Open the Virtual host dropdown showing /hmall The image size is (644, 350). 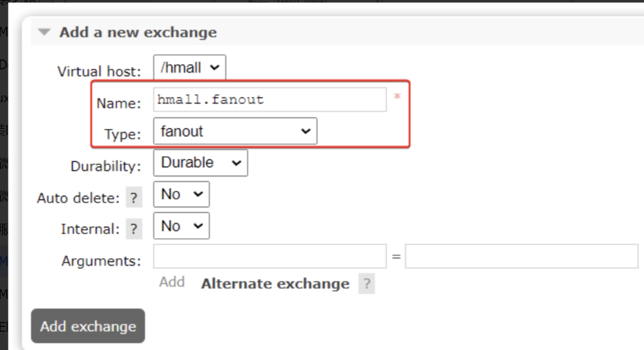189,67
